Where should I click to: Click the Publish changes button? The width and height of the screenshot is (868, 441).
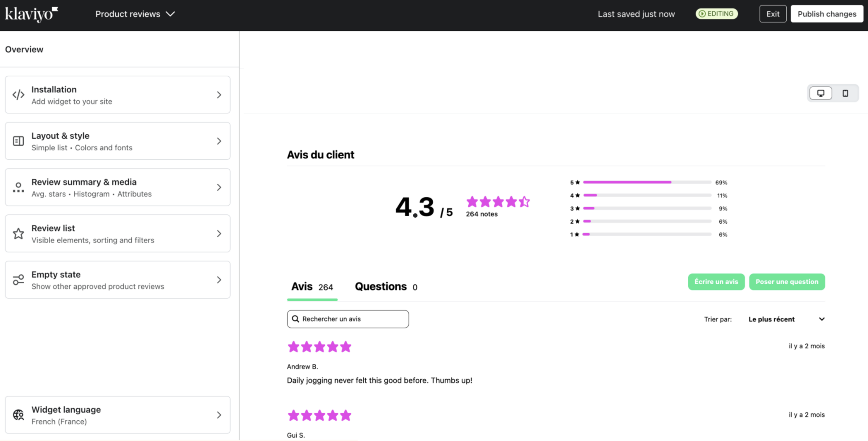click(x=826, y=14)
